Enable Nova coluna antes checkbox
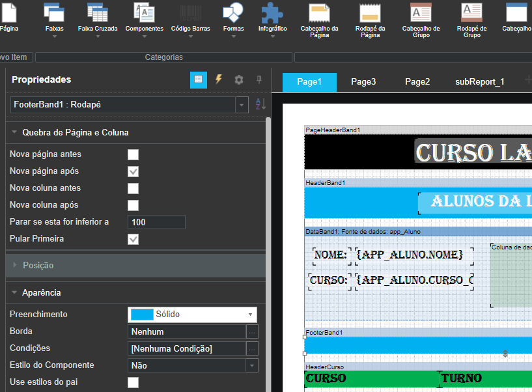 pos(133,188)
